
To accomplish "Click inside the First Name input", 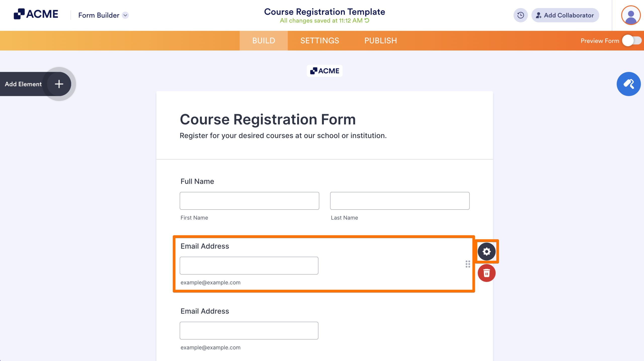I will (x=249, y=200).
